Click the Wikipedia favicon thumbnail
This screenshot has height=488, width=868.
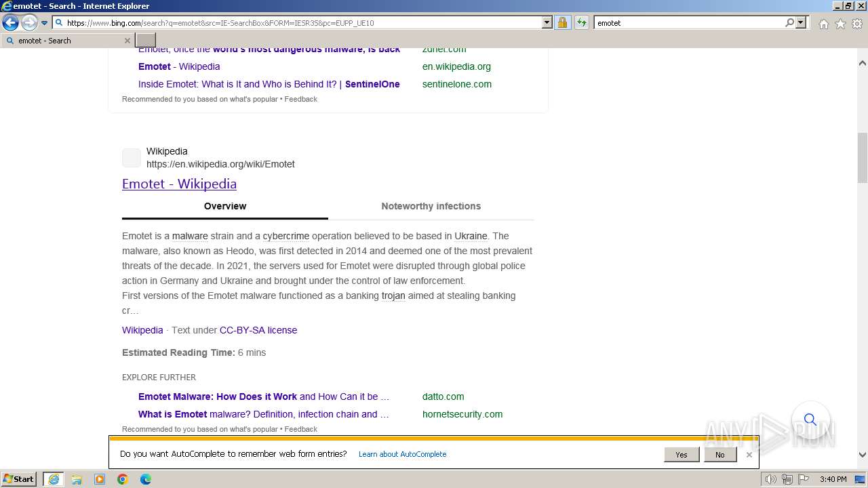coord(132,158)
